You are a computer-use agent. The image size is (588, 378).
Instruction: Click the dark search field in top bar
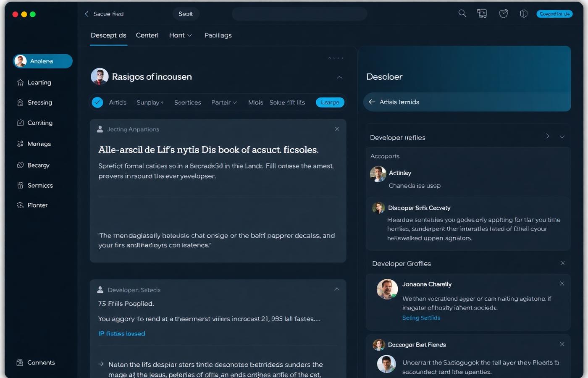pyautogui.click(x=299, y=14)
